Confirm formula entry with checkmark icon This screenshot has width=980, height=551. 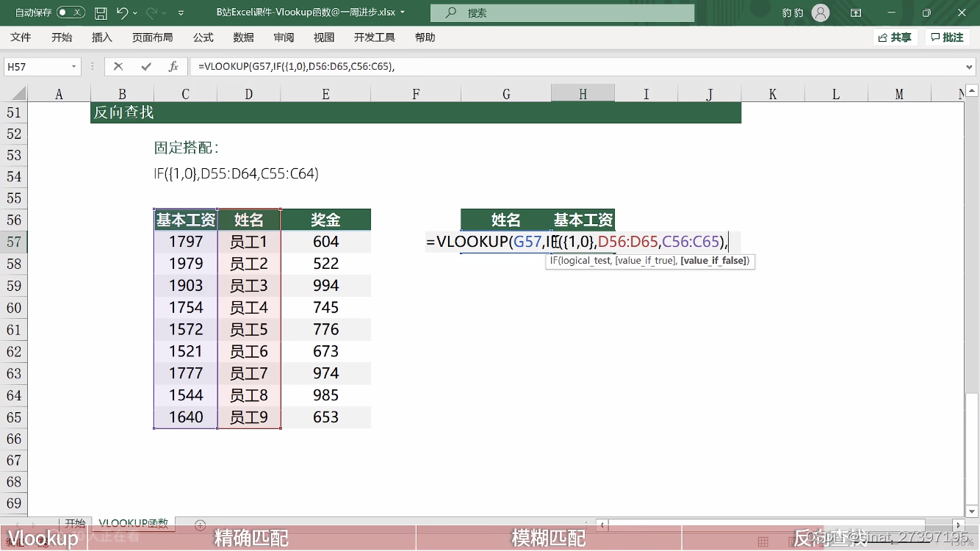pos(146,67)
